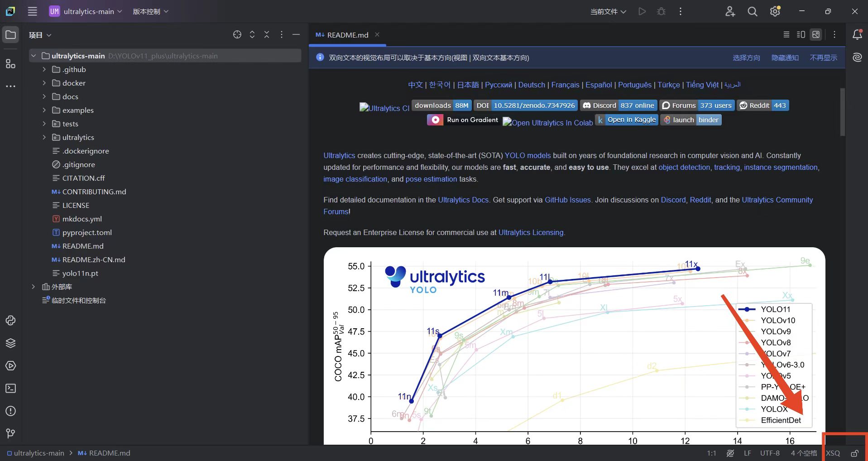Viewport: 868px width, 461px height.
Task: Show more tool windows ellipsis
Action: point(10,86)
